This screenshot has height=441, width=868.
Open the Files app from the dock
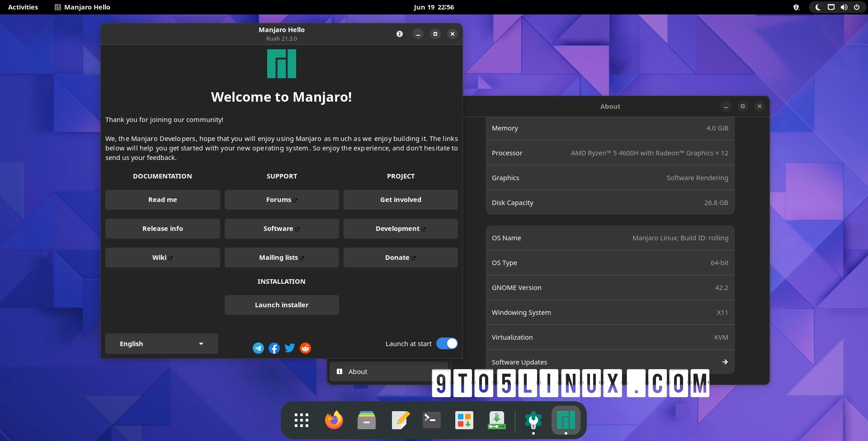click(366, 420)
